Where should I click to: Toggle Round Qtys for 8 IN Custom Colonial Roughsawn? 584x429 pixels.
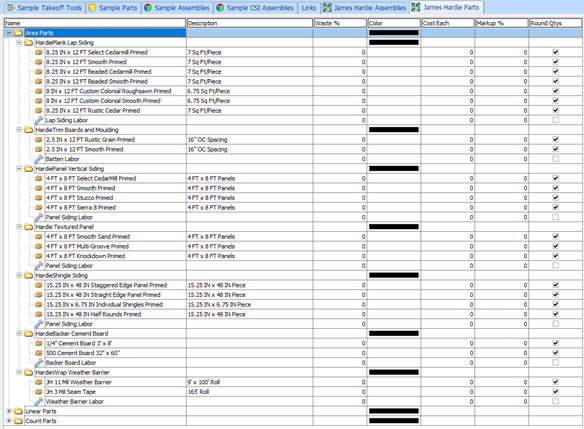point(555,91)
